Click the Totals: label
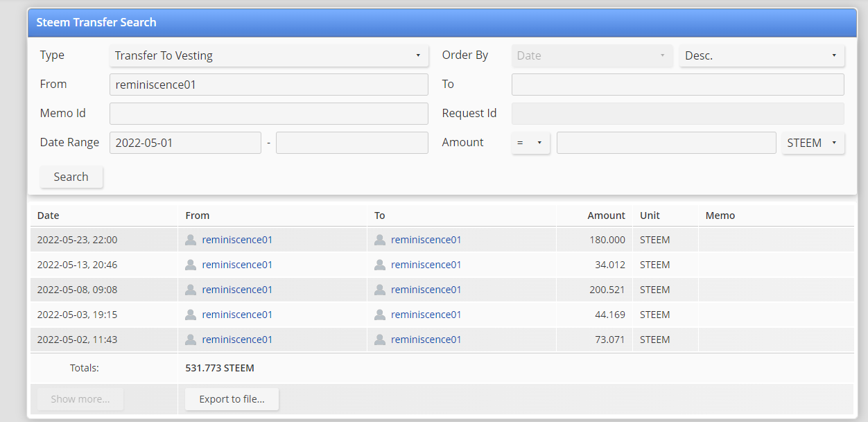The height and width of the screenshot is (422, 868). (85, 368)
